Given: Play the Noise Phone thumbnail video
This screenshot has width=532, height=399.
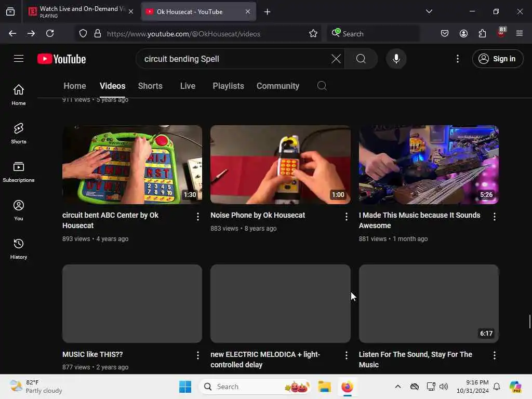Looking at the screenshot, I should pos(280,165).
